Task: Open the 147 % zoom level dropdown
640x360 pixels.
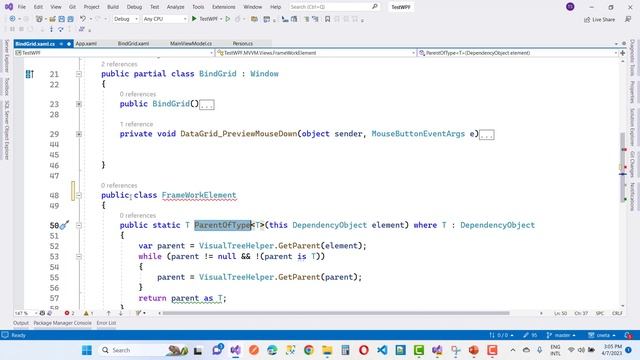Action: [25, 313]
